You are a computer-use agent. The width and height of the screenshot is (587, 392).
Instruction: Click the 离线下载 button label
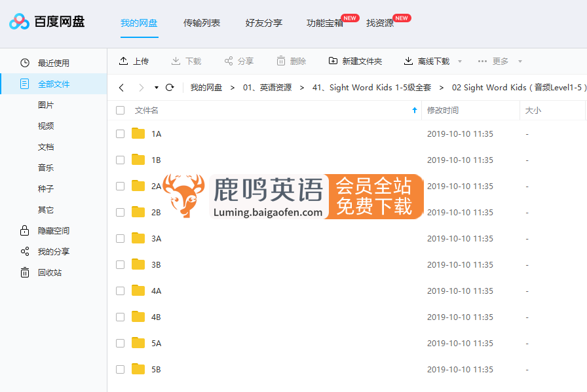coord(434,62)
